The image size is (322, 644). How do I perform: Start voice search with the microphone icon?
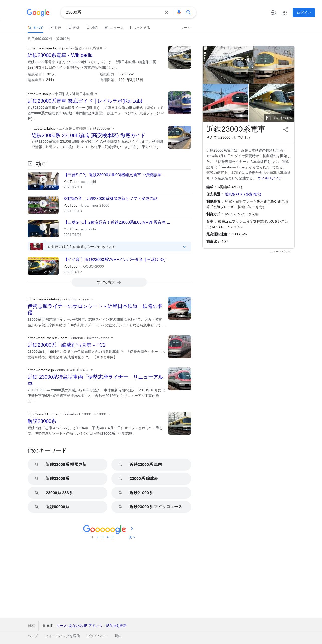179,12
